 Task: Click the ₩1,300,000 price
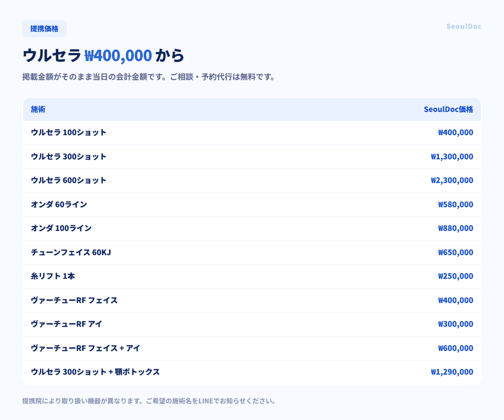pyautogui.click(x=452, y=157)
